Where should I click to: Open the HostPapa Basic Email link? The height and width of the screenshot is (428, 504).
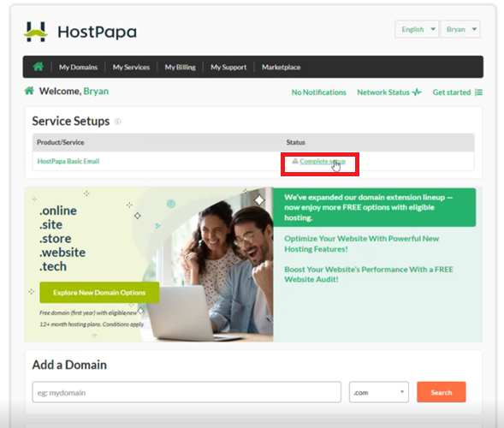pos(68,161)
